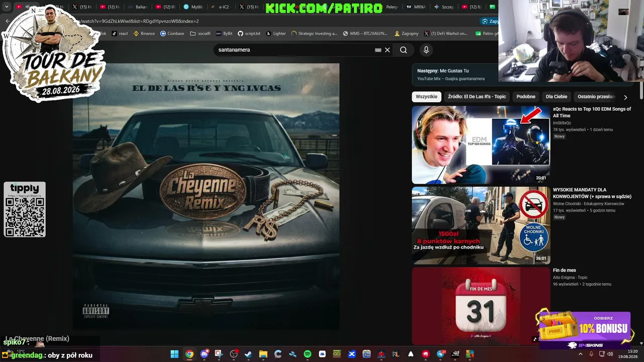The height and width of the screenshot is (362, 644).
Task: Start voice search with the microphone
Action: pyautogui.click(x=426, y=50)
